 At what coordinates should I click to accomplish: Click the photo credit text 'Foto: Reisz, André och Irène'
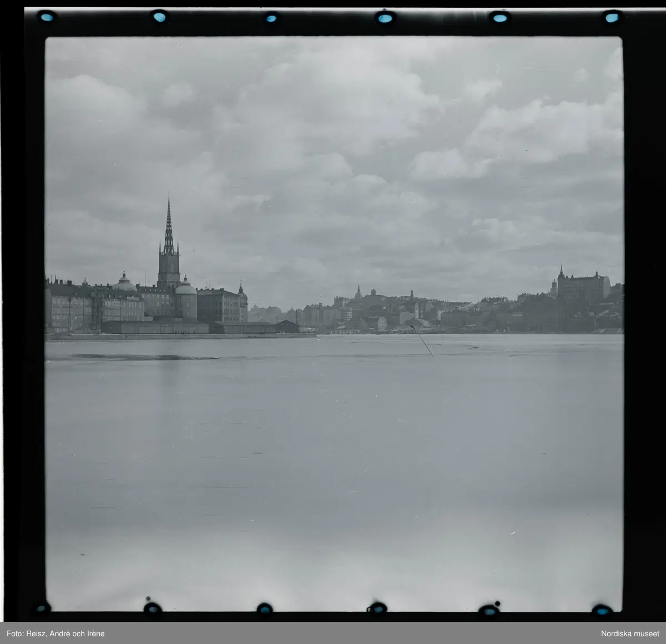coord(56,633)
